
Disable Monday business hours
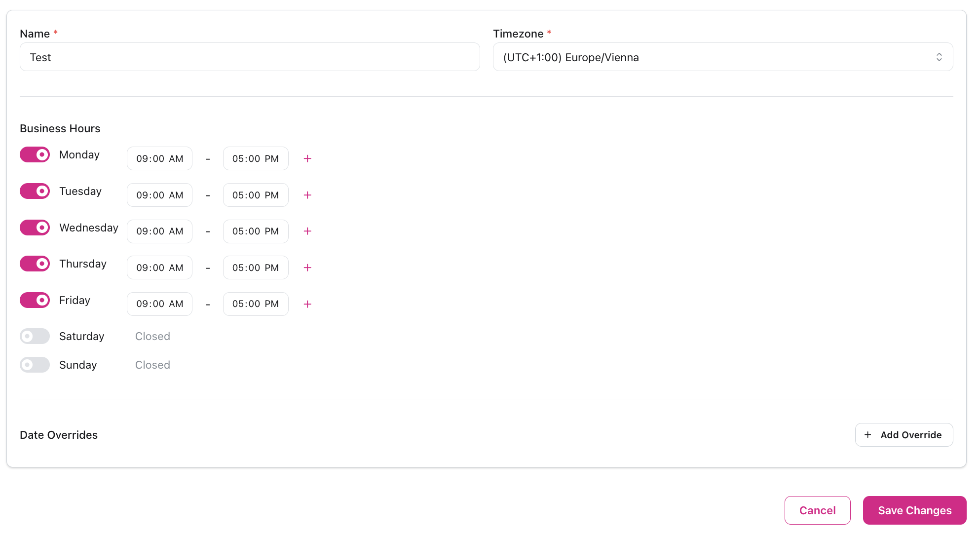click(35, 154)
